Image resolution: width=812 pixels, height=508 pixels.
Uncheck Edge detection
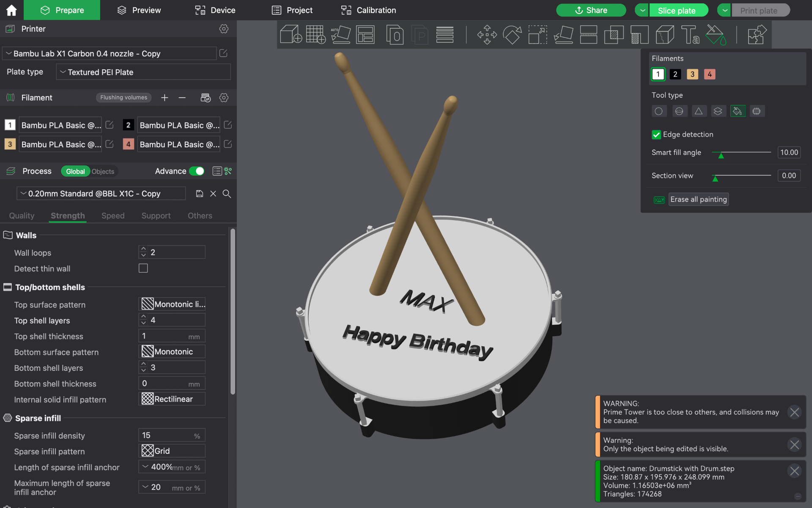pos(656,135)
